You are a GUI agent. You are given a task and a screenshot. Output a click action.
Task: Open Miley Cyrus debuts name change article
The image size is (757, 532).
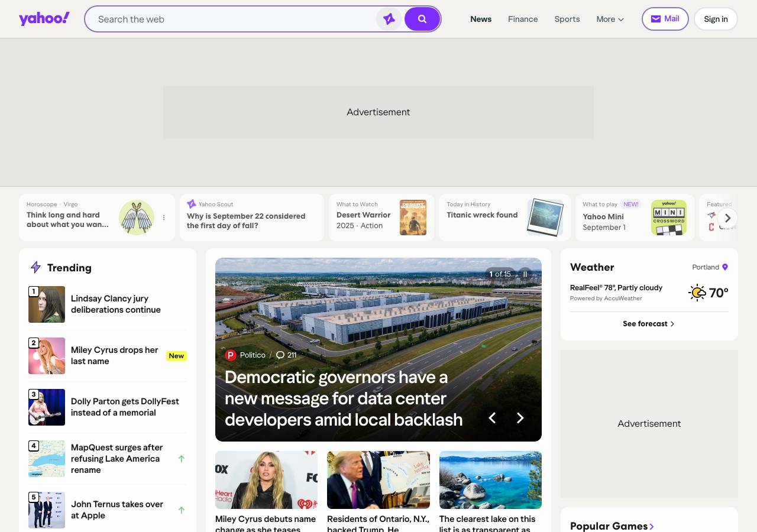pyautogui.click(x=266, y=524)
